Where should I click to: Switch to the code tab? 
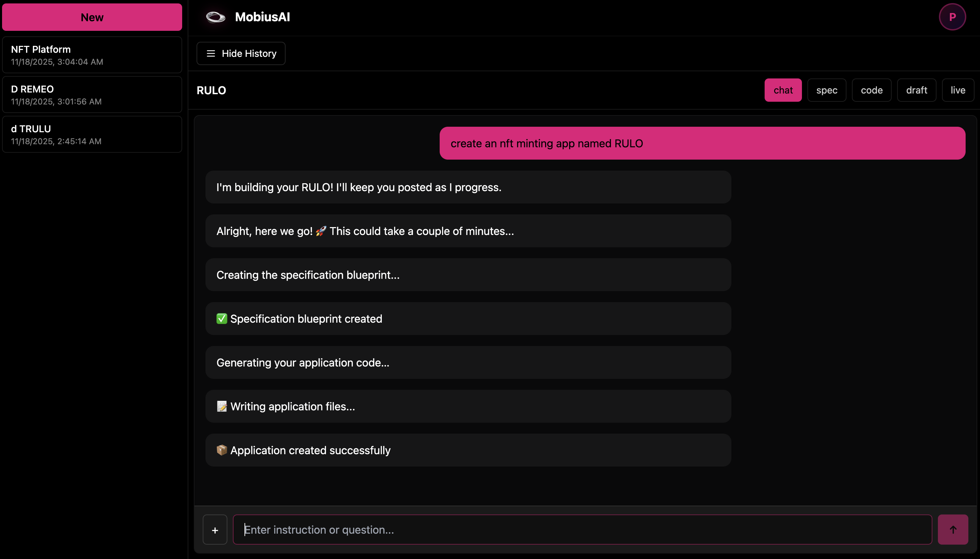coord(871,90)
